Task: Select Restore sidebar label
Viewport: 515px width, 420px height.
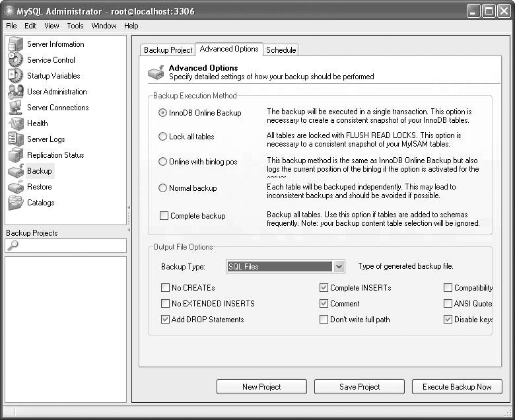Action: pyautogui.click(x=40, y=187)
